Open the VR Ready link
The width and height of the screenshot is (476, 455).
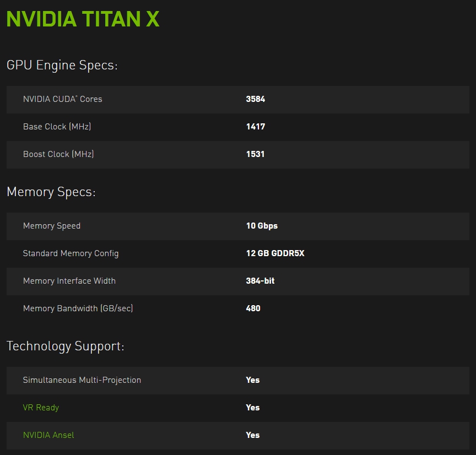pos(41,407)
